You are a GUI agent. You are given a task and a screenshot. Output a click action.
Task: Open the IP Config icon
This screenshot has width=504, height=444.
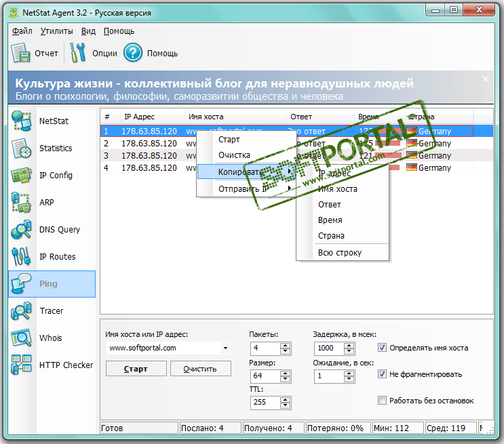21,176
